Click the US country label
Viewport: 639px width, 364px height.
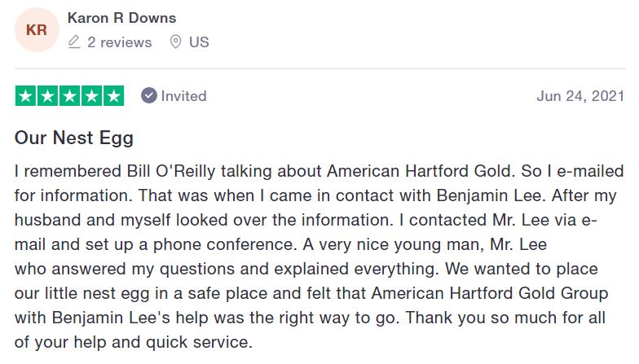[x=199, y=42]
